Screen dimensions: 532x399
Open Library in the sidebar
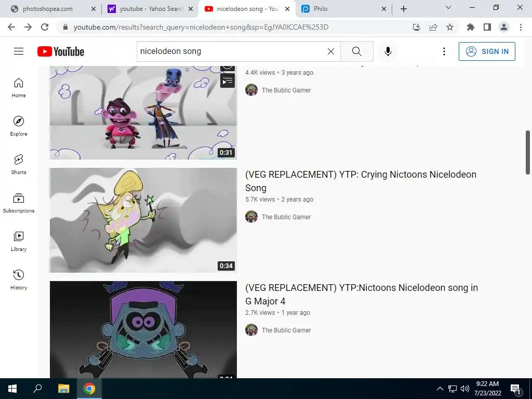pos(19,241)
